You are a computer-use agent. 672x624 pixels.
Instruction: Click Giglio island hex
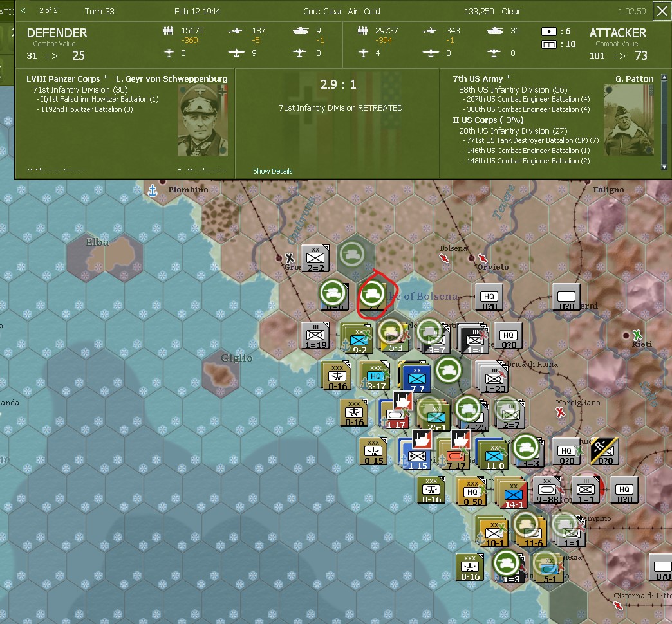(x=221, y=373)
